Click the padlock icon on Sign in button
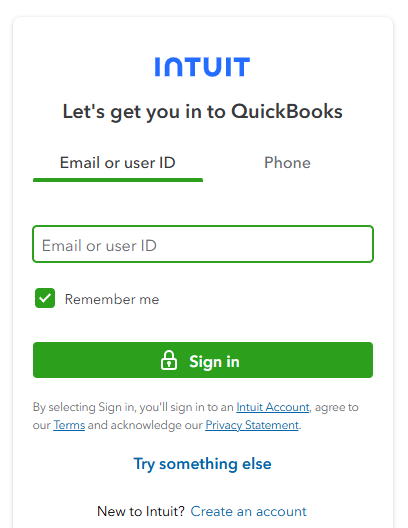The width and height of the screenshot is (408, 528). pyautogui.click(x=169, y=360)
